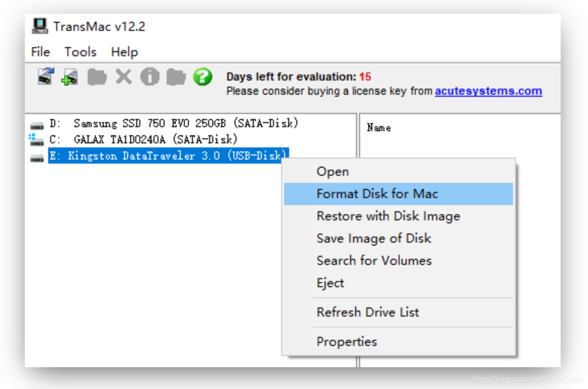
Task: Select Save Image of Disk
Action: click(398, 238)
